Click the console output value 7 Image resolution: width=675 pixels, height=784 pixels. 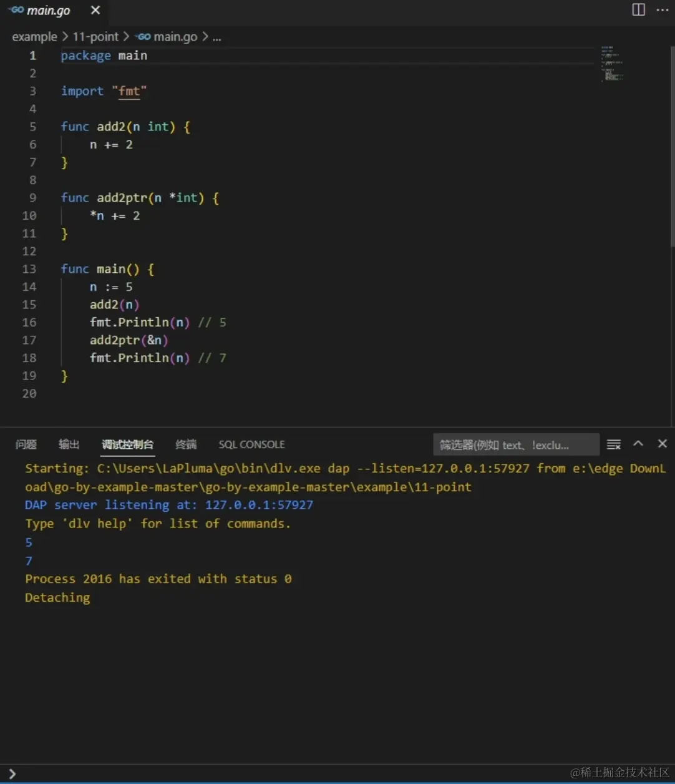click(x=29, y=561)
